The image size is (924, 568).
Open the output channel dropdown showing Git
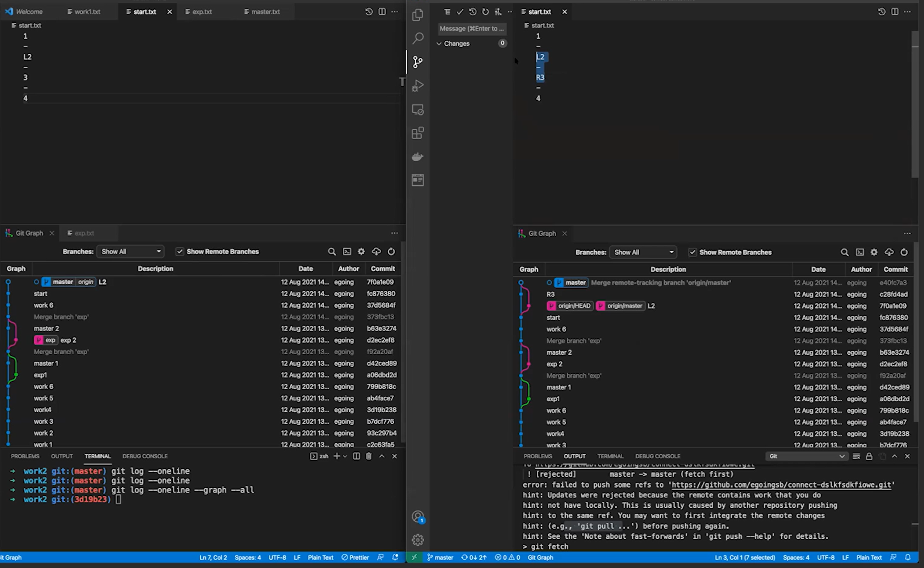(807, 456)
